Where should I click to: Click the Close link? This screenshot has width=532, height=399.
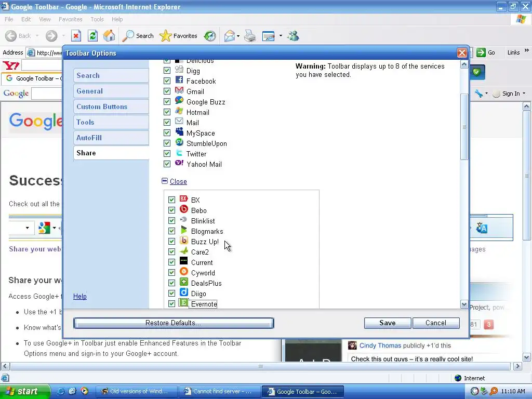click(178, 181)
